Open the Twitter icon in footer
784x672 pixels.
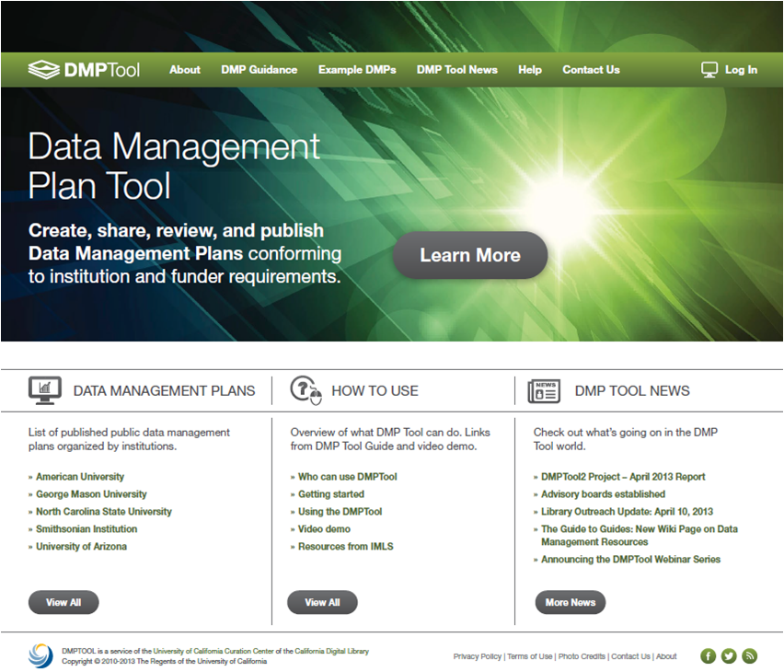[x=729, y=655]
